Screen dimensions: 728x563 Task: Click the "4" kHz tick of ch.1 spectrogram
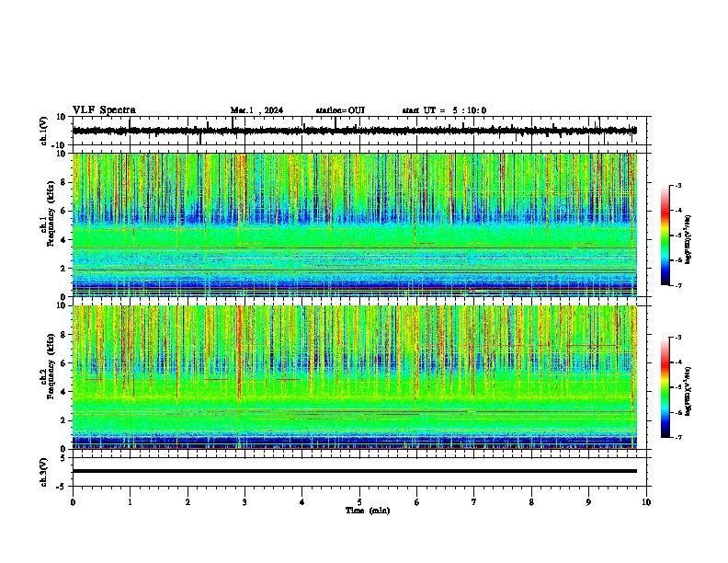pyautogui.click(x=63, y=240)
